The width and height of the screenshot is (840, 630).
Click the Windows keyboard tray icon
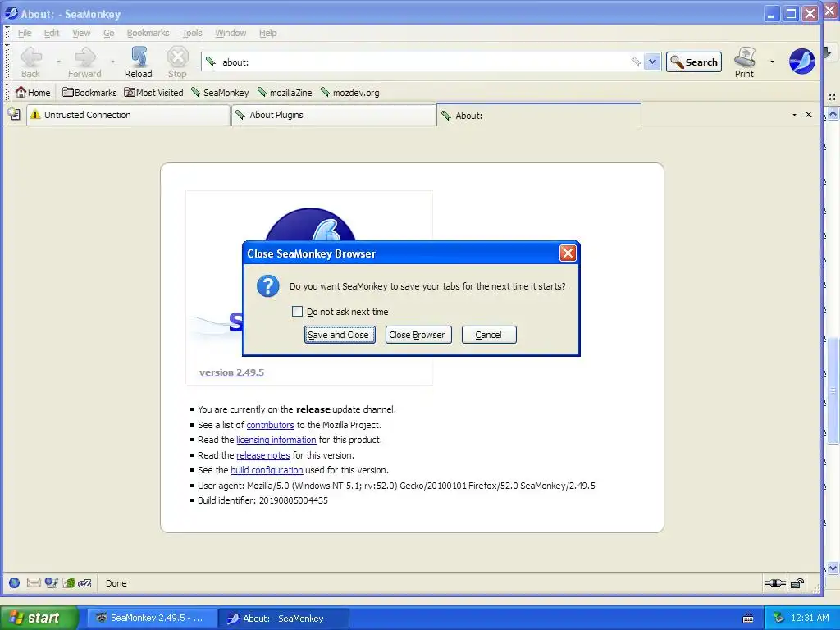tap(748, 619)
